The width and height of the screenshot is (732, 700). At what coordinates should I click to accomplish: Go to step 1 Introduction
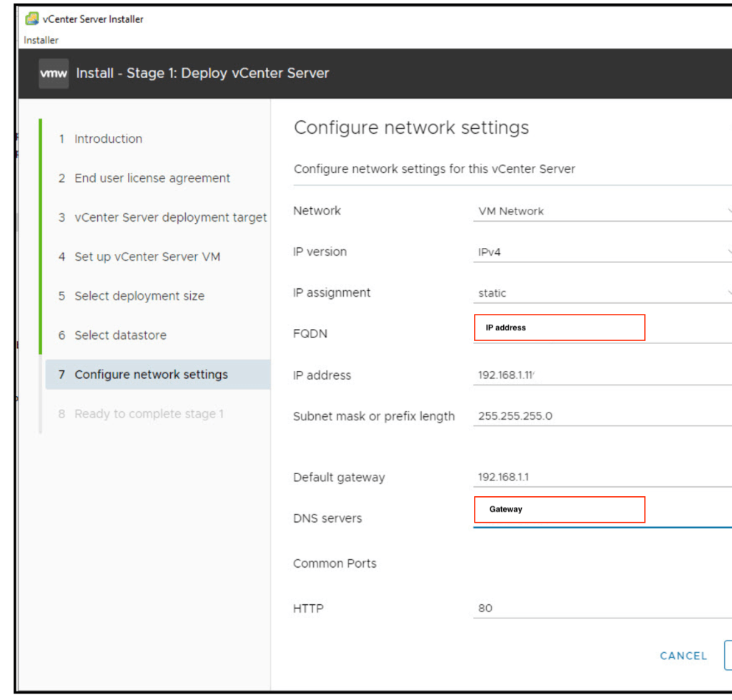[x=108, y=139]
